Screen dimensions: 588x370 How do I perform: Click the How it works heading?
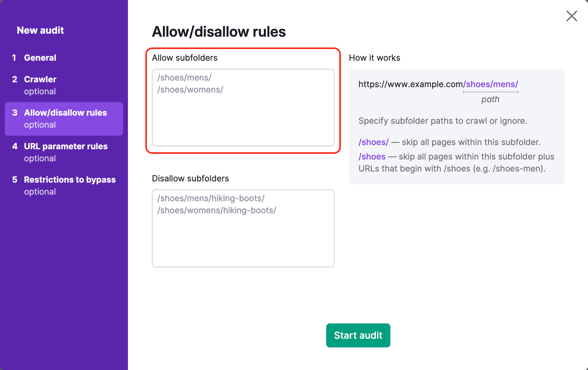(x=374, y=58)
